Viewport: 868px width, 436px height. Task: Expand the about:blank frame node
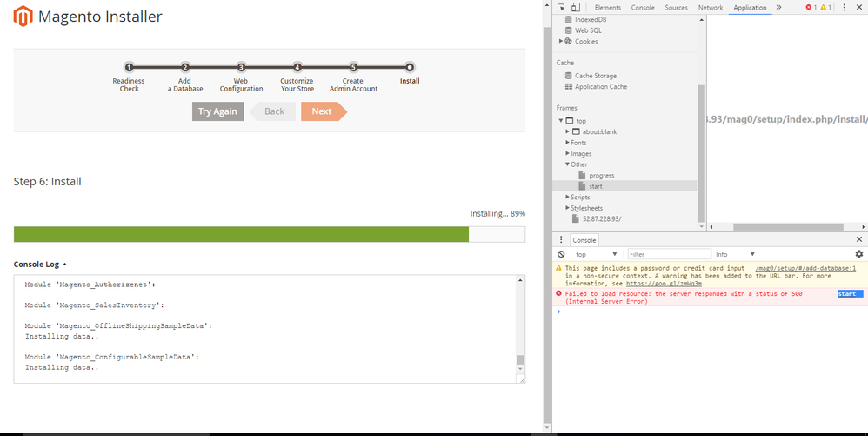[567, 132]
